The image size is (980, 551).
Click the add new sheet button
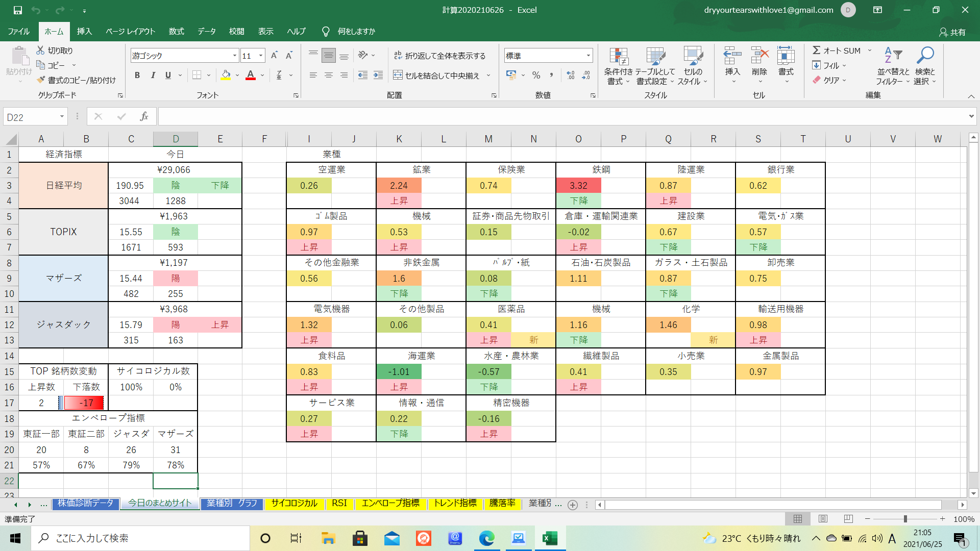(573, 505)
